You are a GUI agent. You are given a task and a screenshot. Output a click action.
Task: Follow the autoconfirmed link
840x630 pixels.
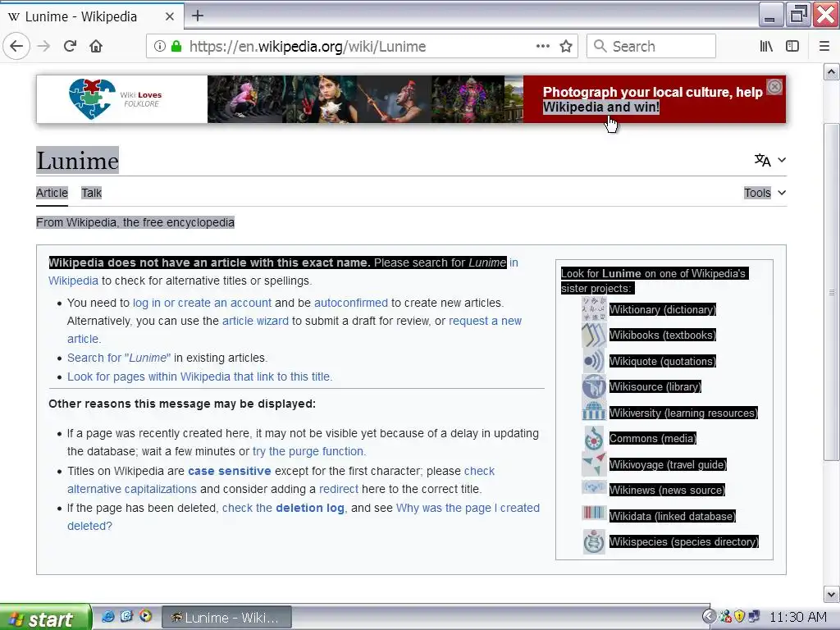(351, 303)
